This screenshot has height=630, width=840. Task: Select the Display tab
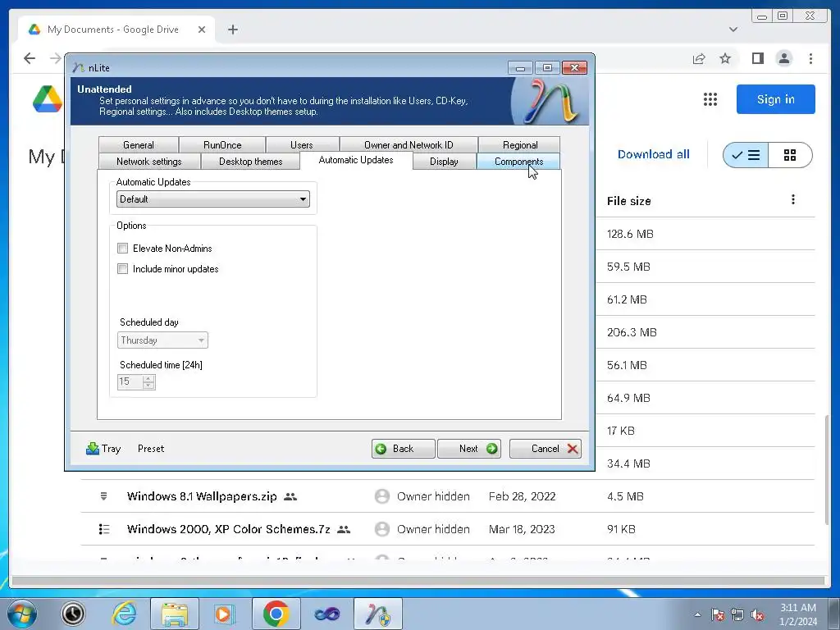[444, 162]
